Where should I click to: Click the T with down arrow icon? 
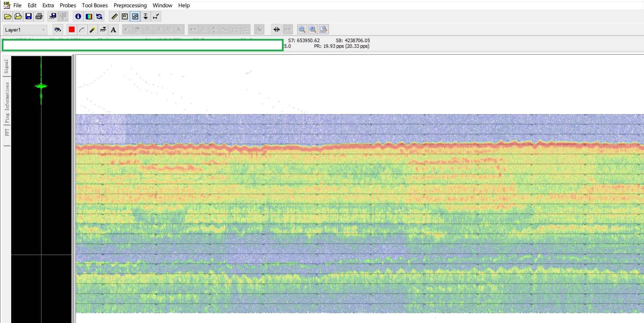point(145,16)
